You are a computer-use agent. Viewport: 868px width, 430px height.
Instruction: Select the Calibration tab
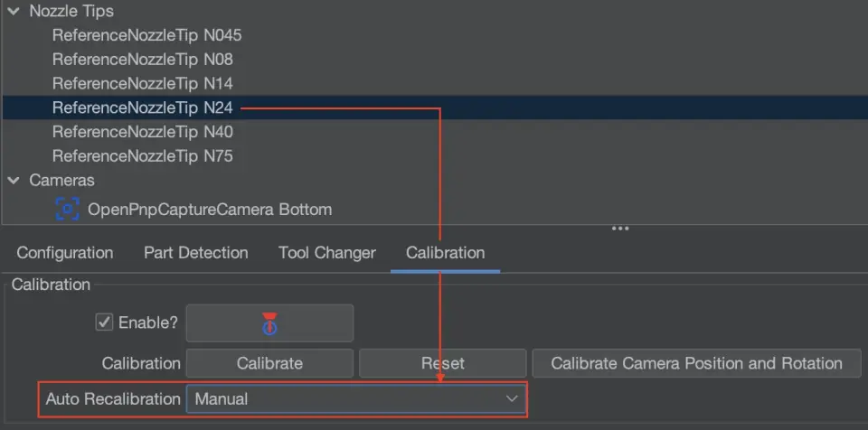click(x=445, y=253)
